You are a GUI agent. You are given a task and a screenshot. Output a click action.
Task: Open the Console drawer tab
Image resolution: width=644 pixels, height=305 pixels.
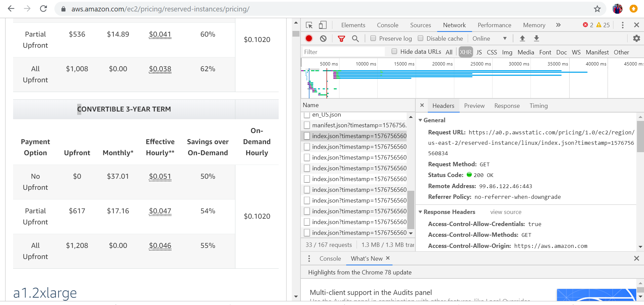330,259
